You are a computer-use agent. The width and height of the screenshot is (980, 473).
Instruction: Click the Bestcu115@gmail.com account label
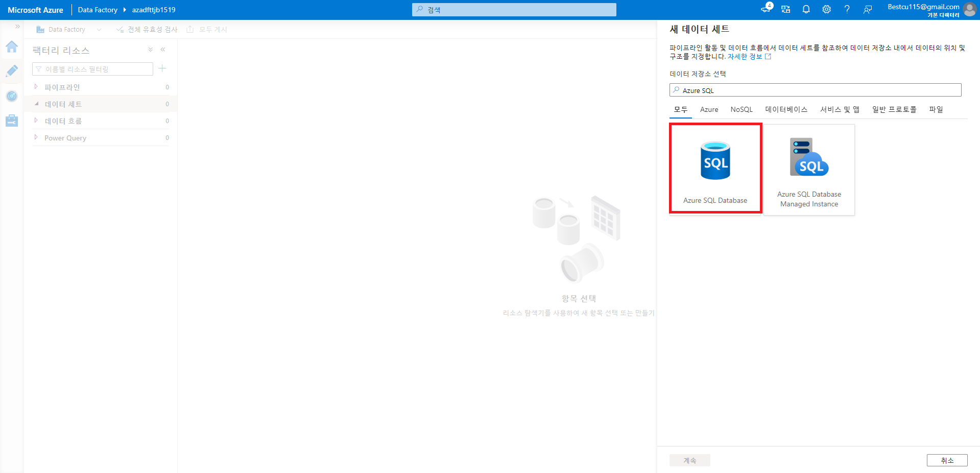[x=923, y=7]
